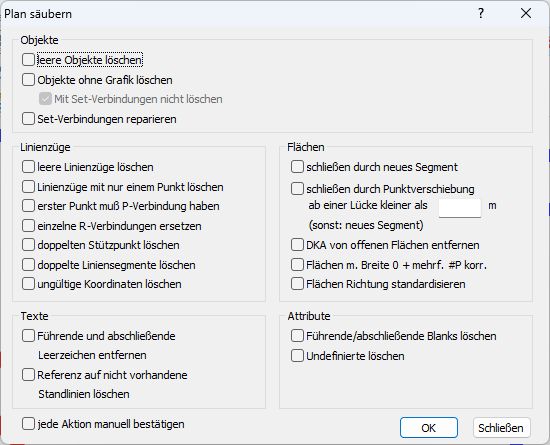Check 'doppelte Liniensegmente löschen'
Viewport: 550px width, 445px height.
pos(28,265)
